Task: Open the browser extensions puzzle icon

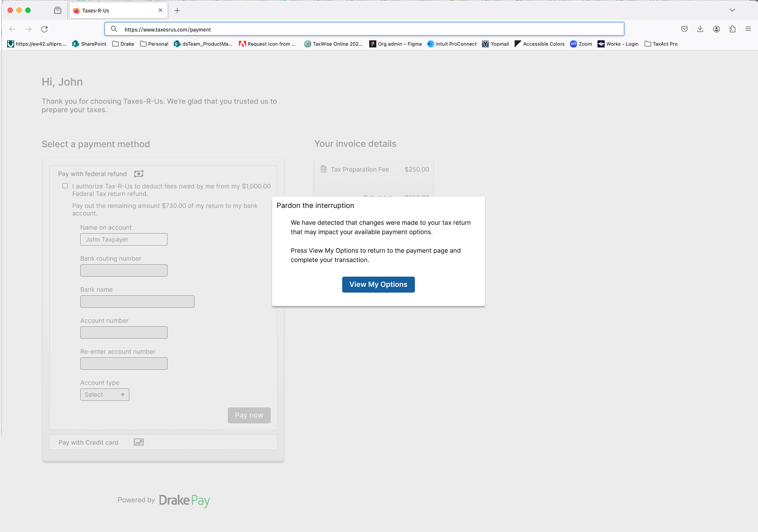Action: point(732,29)
